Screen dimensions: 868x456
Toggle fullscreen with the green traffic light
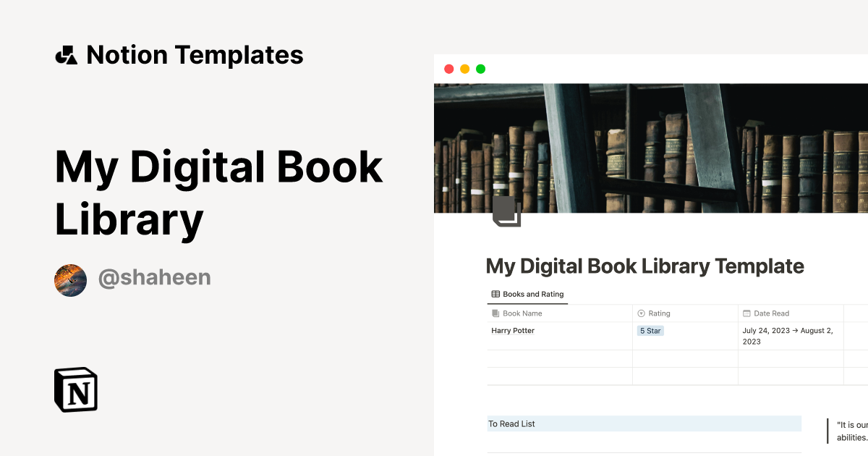pyautogui.click(x=480, y=69)
